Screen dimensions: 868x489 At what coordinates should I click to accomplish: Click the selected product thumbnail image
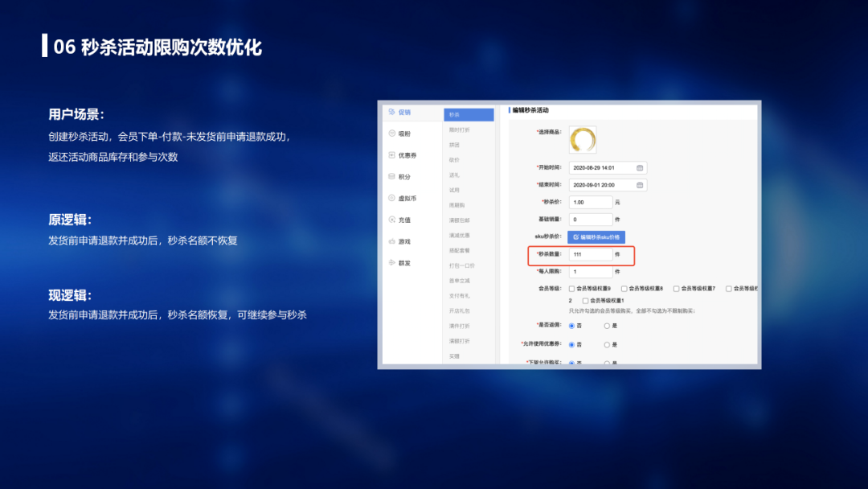tap(582, 139)
